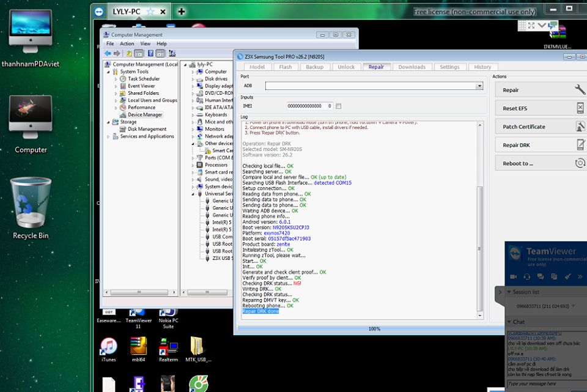Select the Keyboards device category

(x=216, y=114)
